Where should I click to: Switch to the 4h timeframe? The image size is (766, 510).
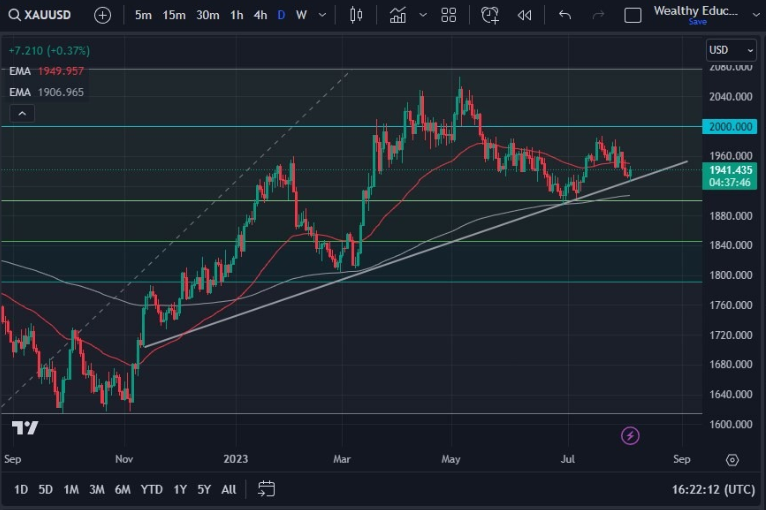[260, 15]
